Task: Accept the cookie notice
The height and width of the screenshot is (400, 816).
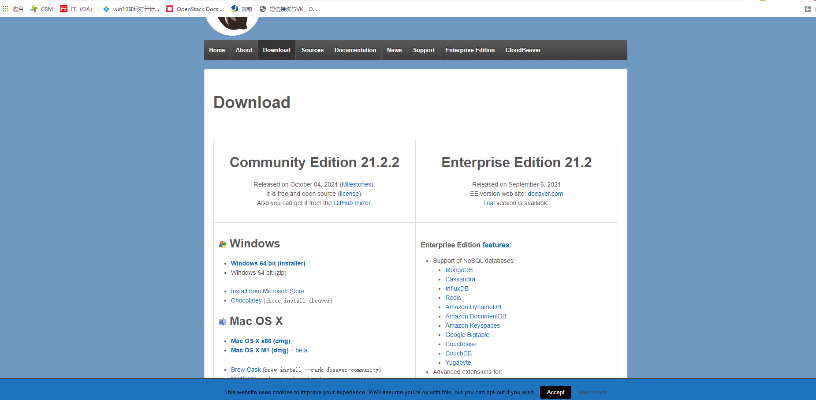Action: point(555,392)
